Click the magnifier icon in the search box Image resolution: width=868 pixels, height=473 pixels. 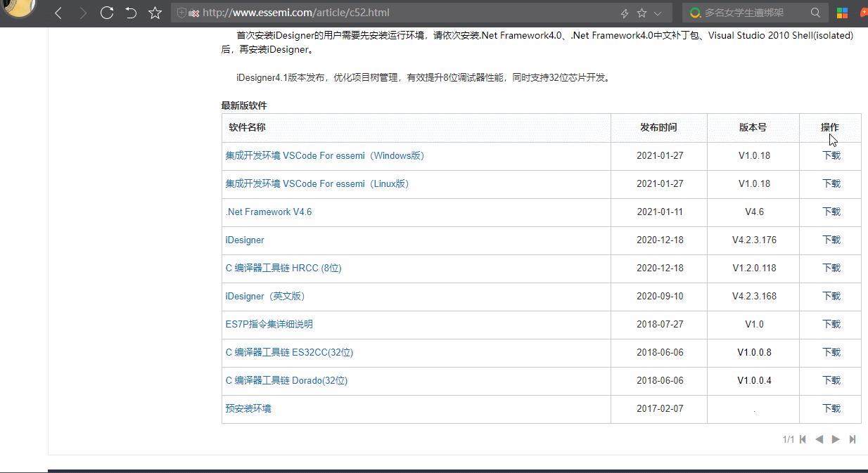point(815,12)
